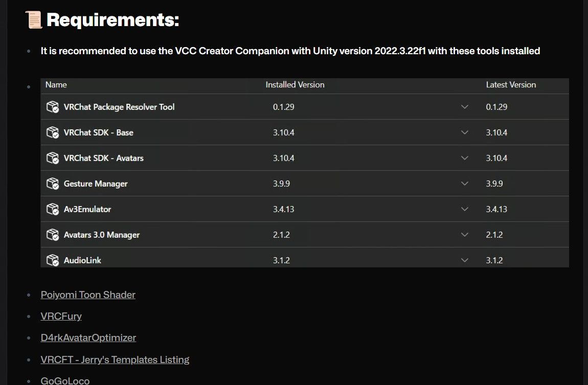The height and width of the screenshot is (385, 588).
Task: Click installed version 2.1.2 of Avatars 3.0 Manager
Action: pos(281,235)
